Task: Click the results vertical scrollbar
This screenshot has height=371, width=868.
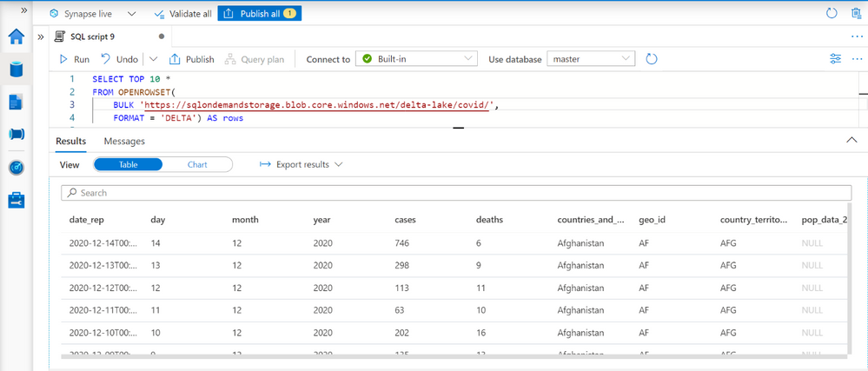Action: [849, 280]
